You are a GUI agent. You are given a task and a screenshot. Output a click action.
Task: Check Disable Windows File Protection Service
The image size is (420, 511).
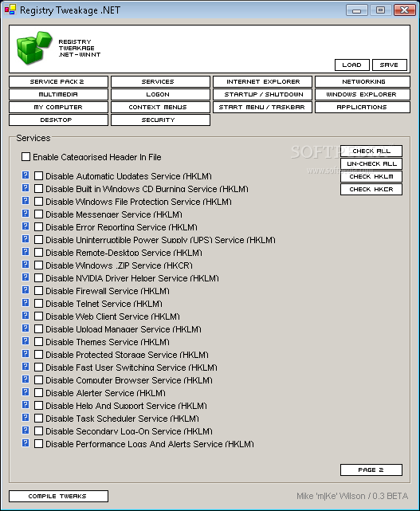pyautogui.click(x=38, y=202)
